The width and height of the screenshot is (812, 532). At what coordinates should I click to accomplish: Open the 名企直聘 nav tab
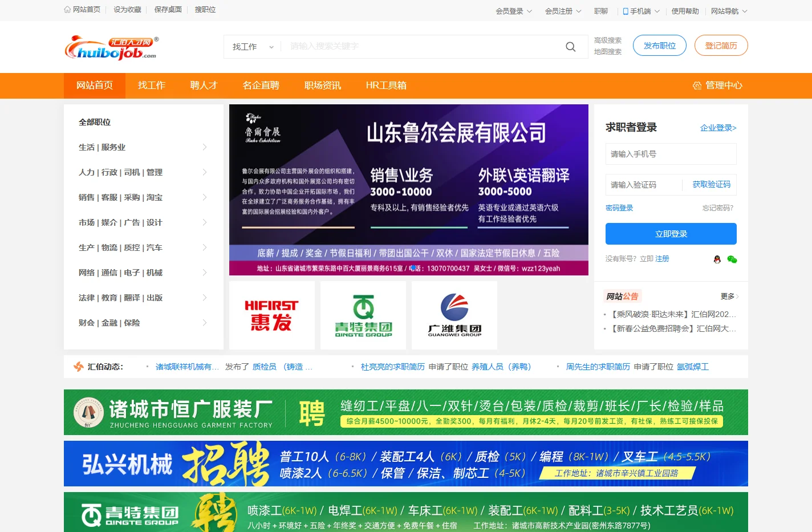pyautogui.click(x=261, y=86)
